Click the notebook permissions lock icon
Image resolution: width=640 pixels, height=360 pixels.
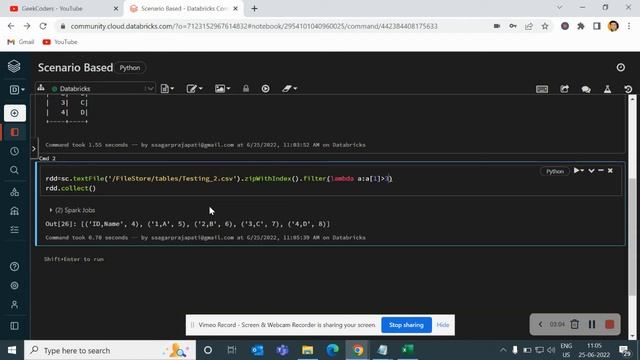tap(246, 89)
